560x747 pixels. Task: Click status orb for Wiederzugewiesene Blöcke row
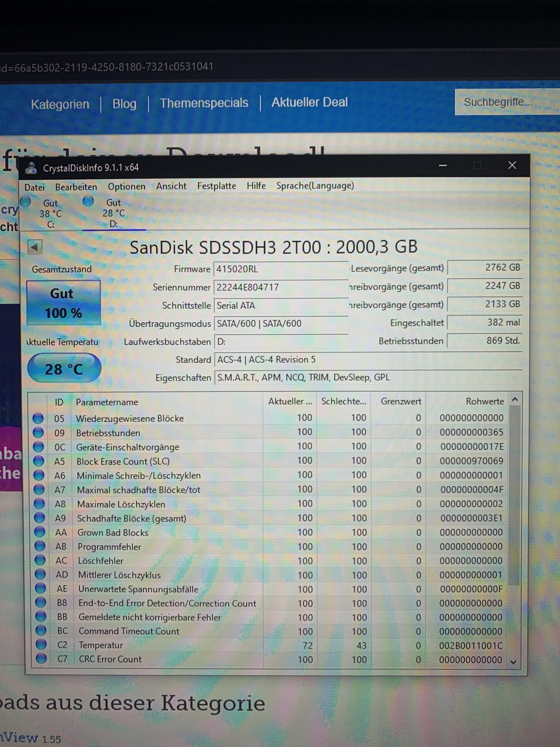(x=38, y=418)
